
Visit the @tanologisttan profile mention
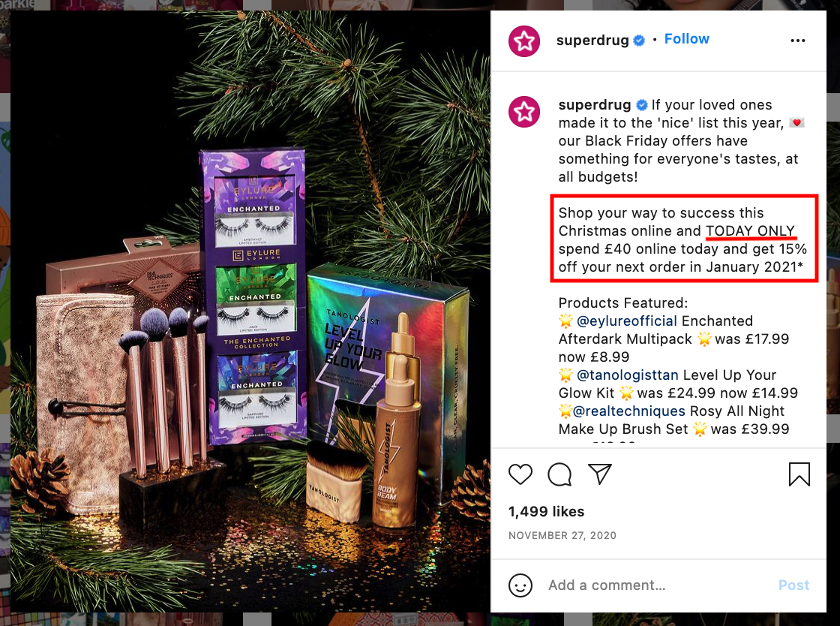(x=627, y=375)
